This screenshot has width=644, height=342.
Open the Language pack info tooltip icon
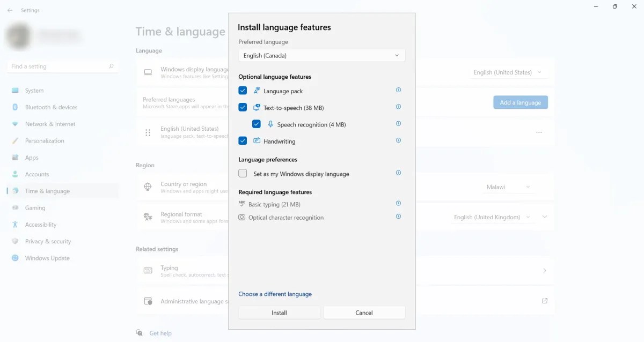[398, 90]
